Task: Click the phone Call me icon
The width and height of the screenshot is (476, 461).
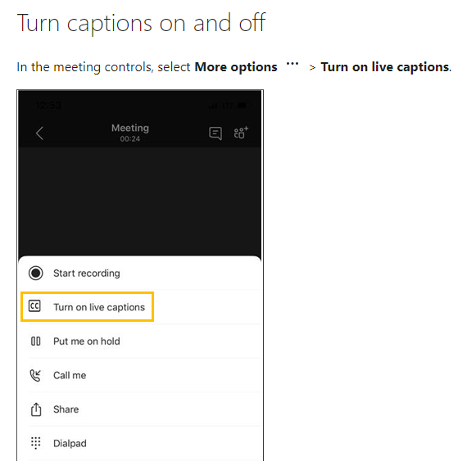Action: 35,375
